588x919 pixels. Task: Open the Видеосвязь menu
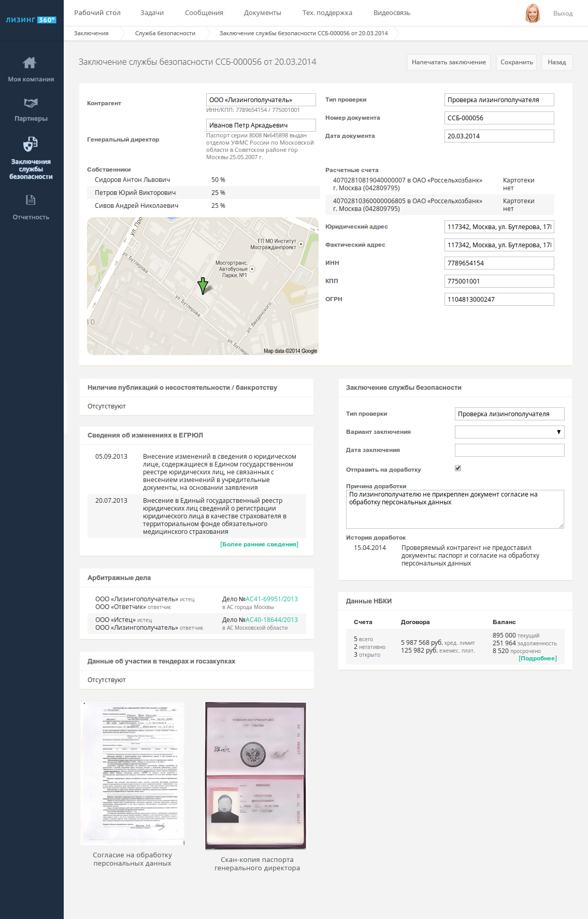coord(392,13)
